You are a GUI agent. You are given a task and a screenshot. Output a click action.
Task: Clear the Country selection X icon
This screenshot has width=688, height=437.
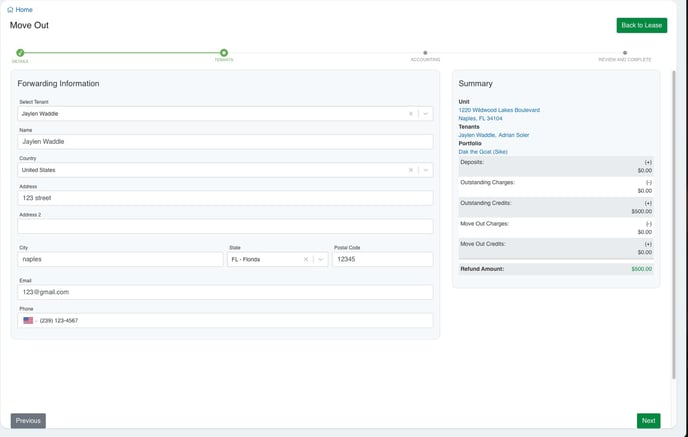410,170
